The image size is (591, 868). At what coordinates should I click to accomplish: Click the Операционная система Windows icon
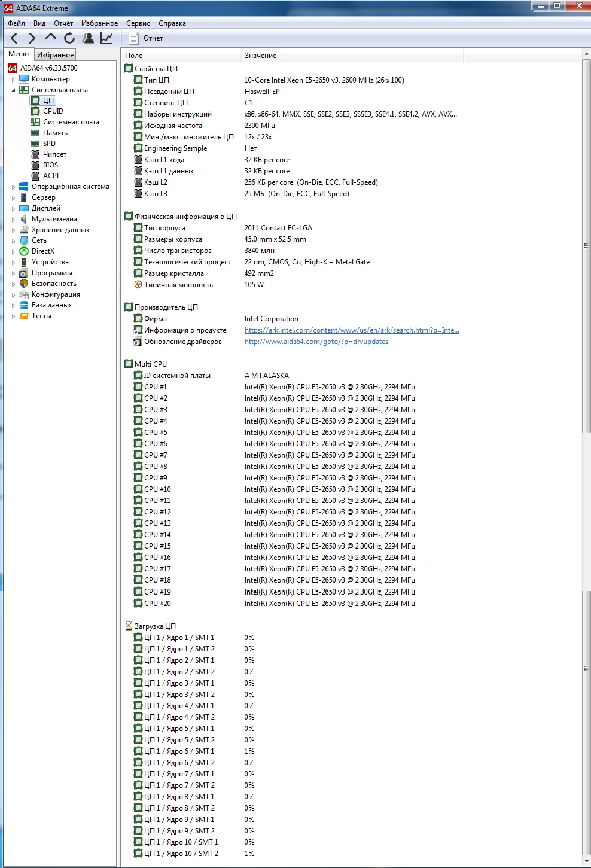pos(24,187)
